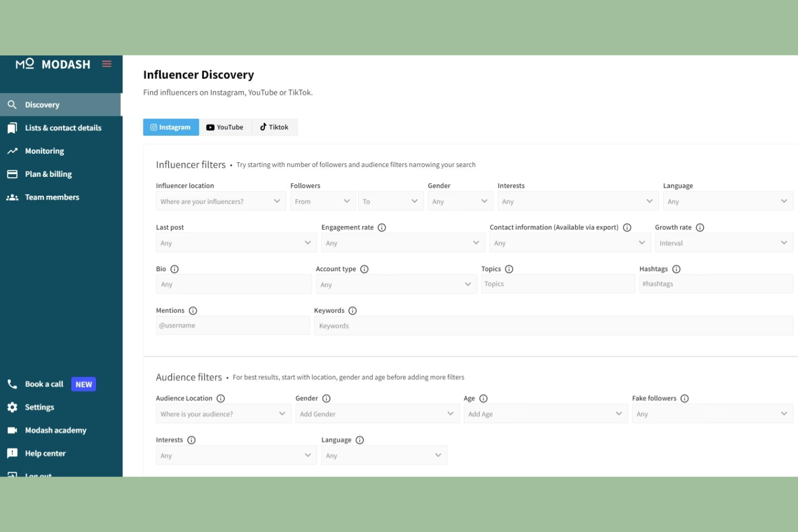Open Settings via gear icon
This screenshot has height=532, width=798.
tap(12, 407)
